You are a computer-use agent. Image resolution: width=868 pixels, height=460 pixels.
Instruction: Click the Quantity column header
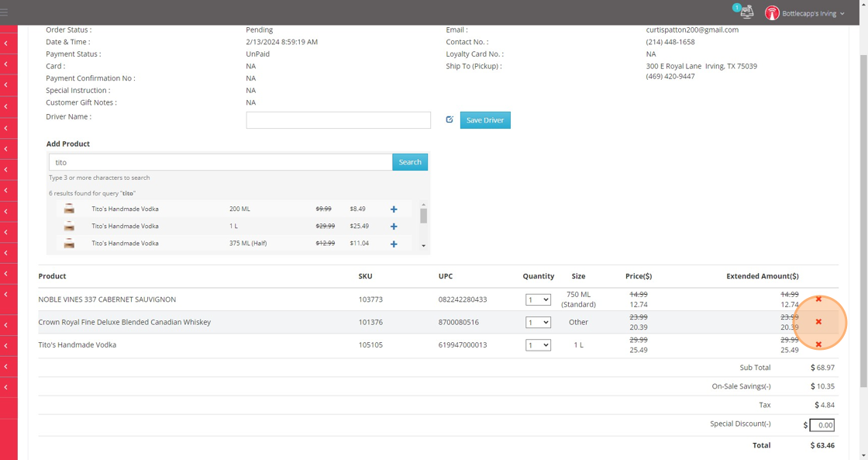click(538, 276)
